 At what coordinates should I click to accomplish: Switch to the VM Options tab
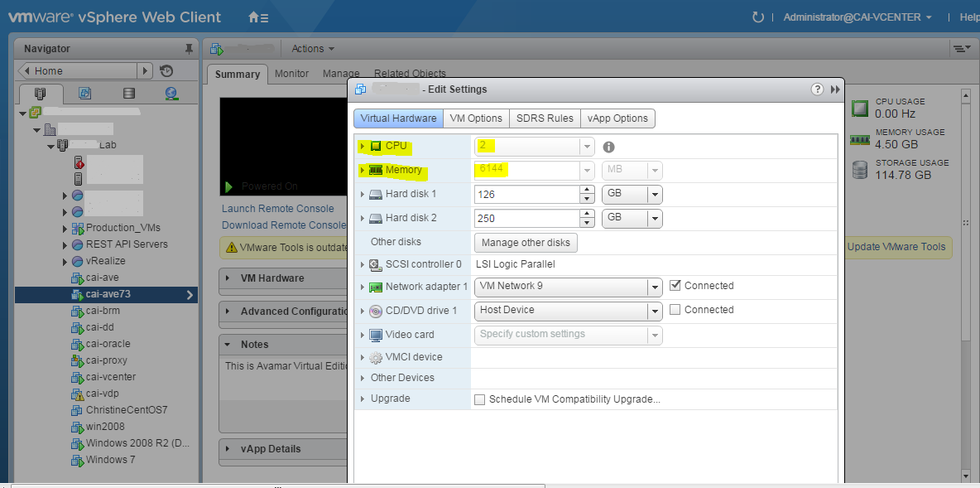click(476, 118)
